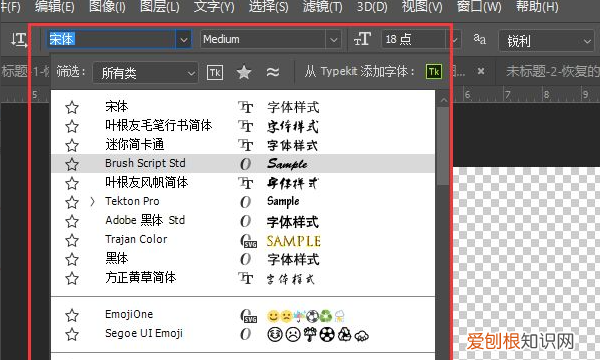The width and height of the screenshot is (600, 360).
Task: Open 文字(Y) menu
Action: tap(214, 7)
